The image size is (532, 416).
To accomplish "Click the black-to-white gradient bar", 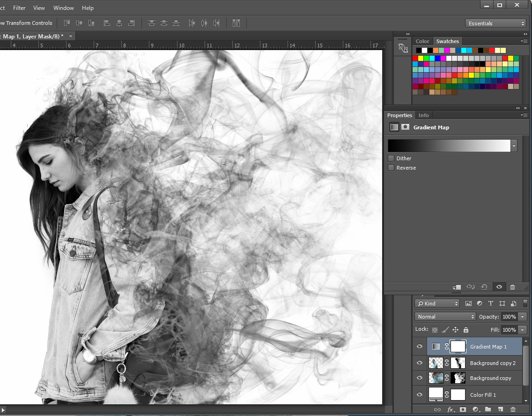I will pos(449,146).
